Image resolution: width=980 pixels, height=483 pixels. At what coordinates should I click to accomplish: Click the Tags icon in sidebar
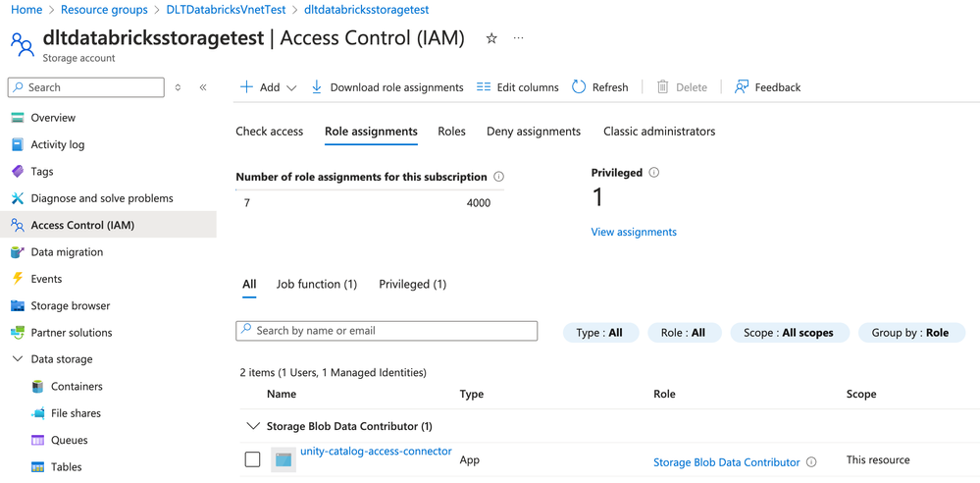18,172
